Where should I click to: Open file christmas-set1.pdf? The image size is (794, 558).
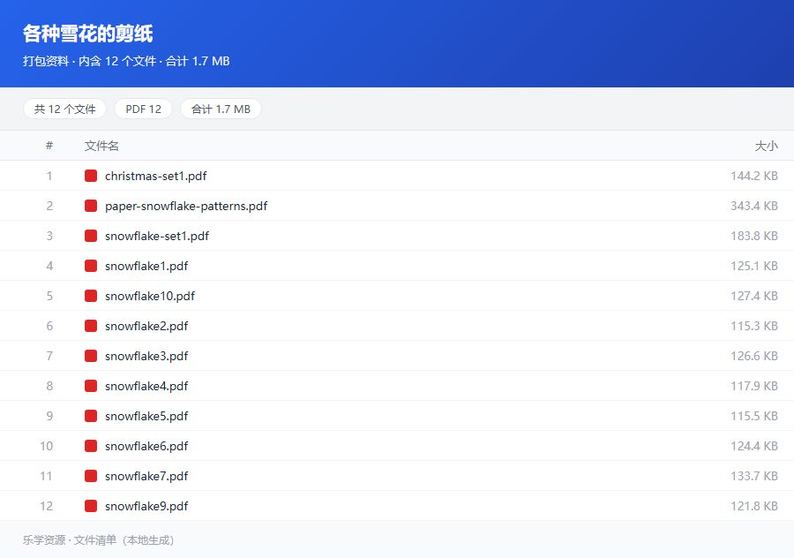point(155,176)
